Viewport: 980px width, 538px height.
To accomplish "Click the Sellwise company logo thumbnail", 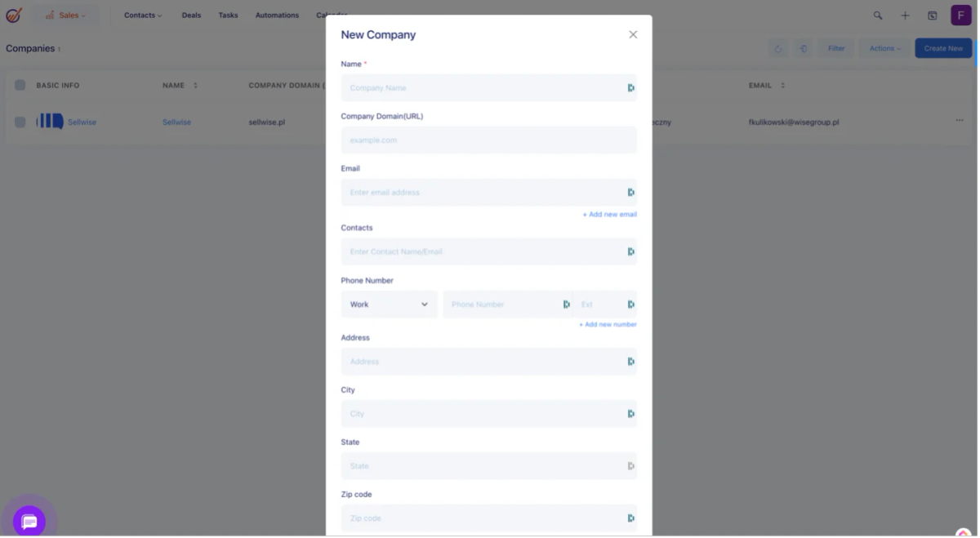I will click(x=50, y=122).
